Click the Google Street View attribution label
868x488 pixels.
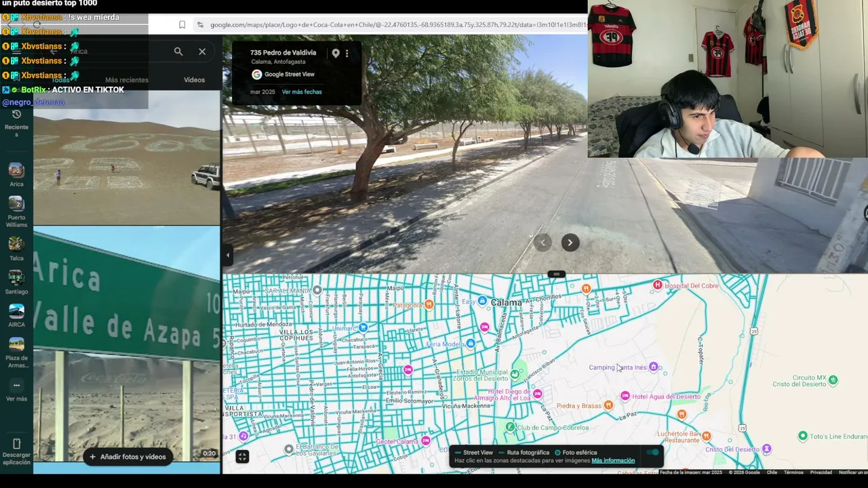pos(290,75)
